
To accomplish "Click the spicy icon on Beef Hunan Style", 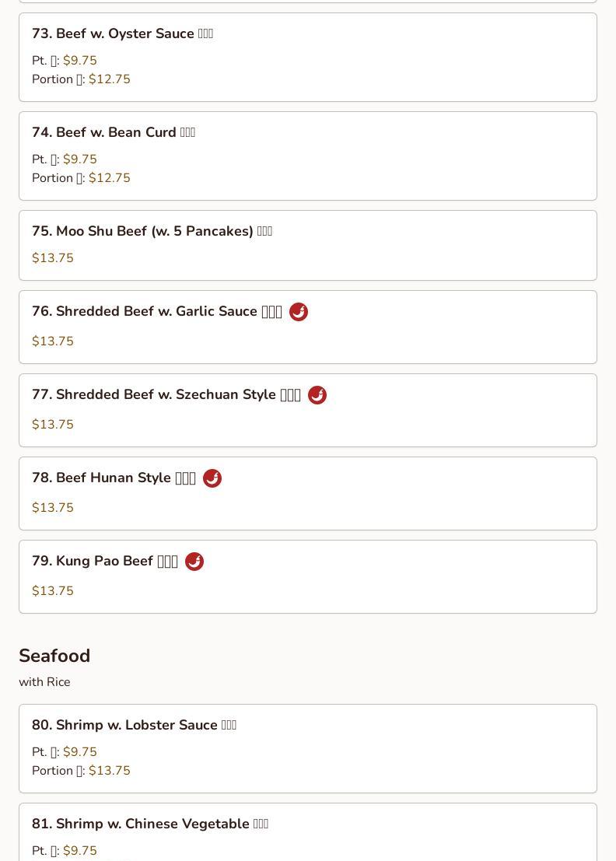I will click(x=212, y=478).
